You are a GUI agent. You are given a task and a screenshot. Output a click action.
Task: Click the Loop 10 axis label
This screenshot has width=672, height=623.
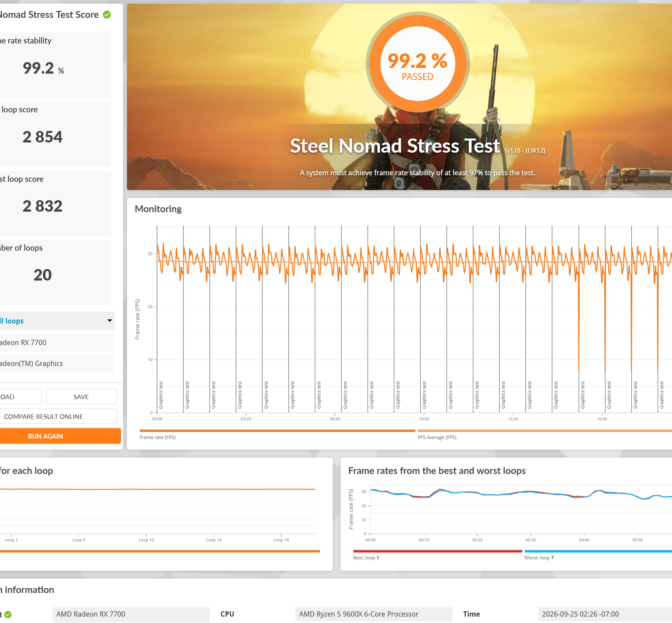[x=146, y=540]
